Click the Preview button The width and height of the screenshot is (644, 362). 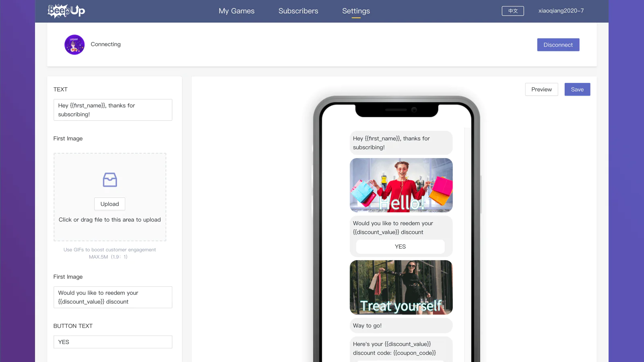click(541, 89)
